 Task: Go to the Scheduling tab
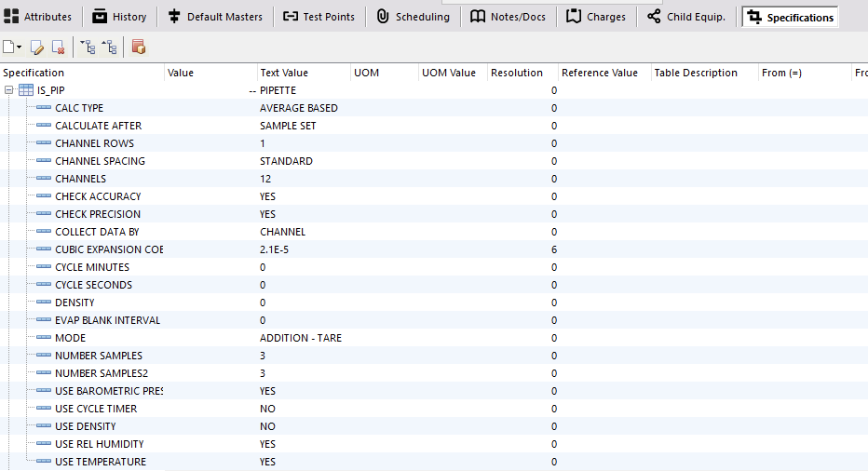(413, 17)
